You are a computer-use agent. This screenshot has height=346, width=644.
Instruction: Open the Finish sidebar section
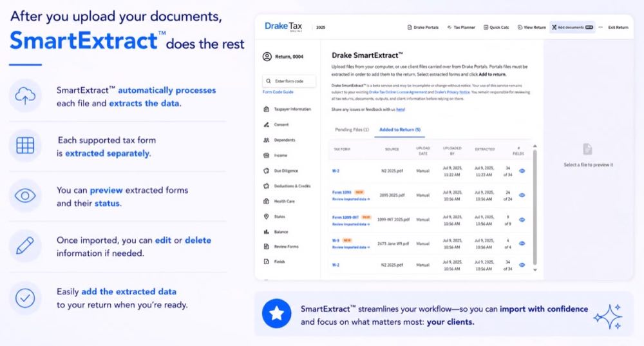click(274, 262)
